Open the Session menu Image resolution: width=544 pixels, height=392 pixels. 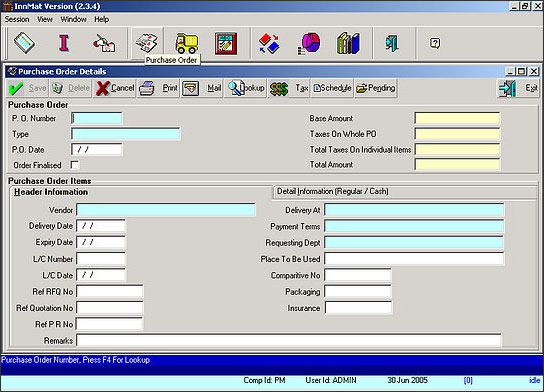pos(17,19)
